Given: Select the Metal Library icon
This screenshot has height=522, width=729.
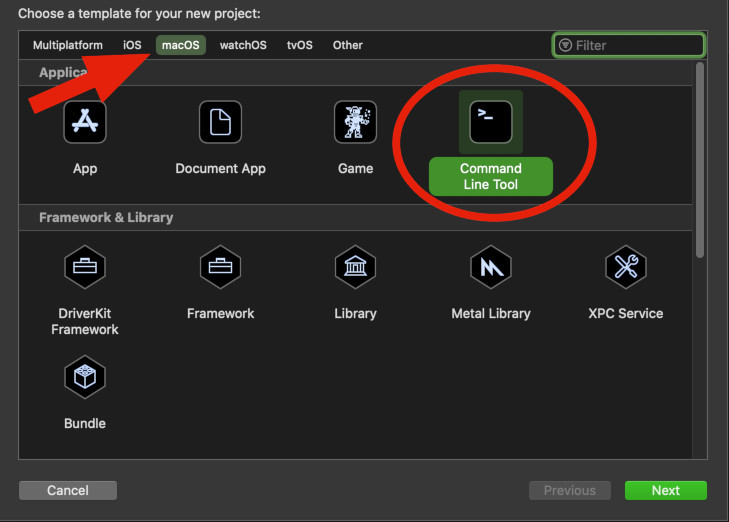Looking at the screenshot, I should pos(491,267).
